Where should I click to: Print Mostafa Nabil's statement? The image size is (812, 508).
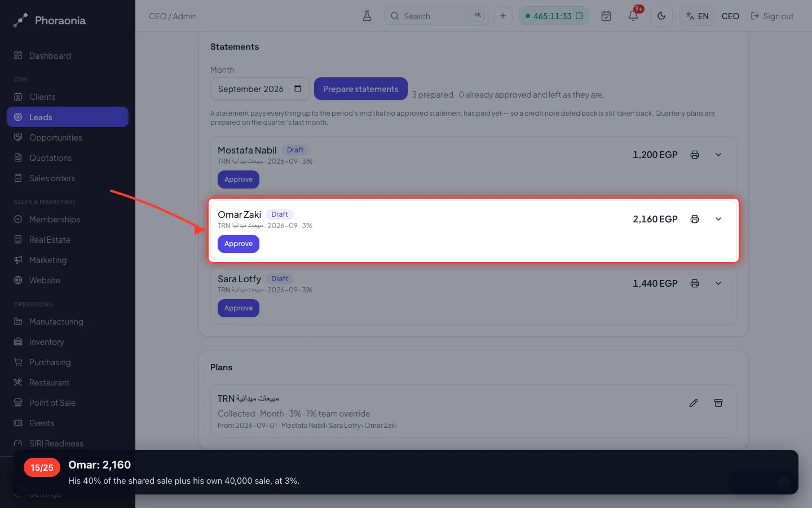[x=695, y=155]
